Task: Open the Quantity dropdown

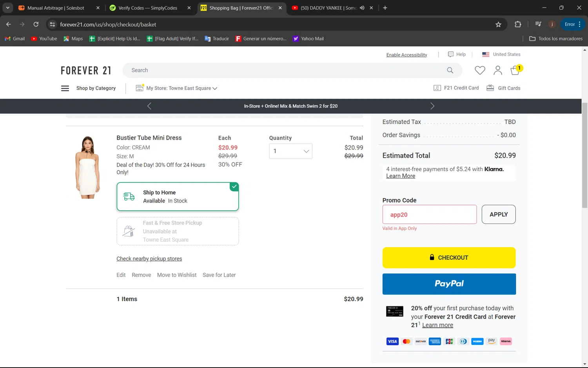Action: (x=290, y=151)
